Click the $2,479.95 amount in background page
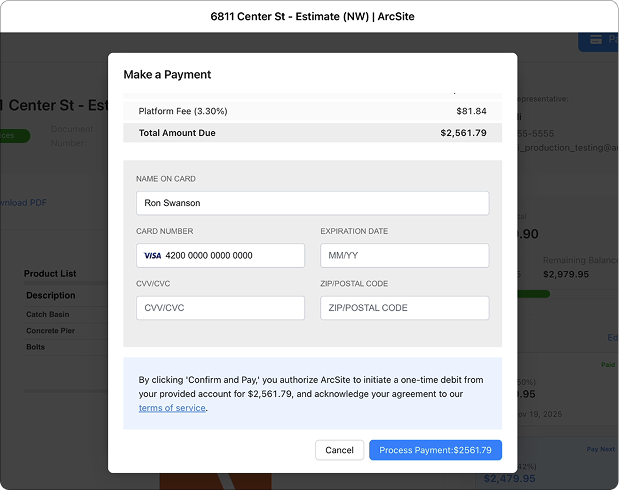 coord(510,479)
